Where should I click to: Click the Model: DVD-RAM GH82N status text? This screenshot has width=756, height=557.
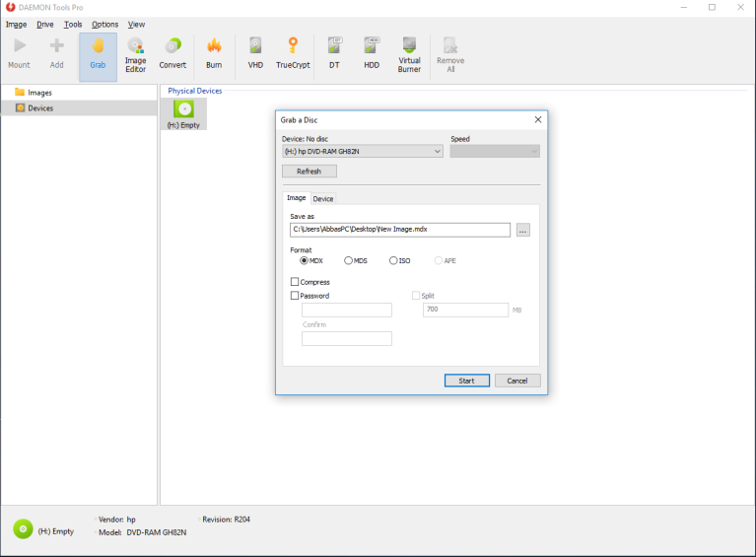[142, 532]
